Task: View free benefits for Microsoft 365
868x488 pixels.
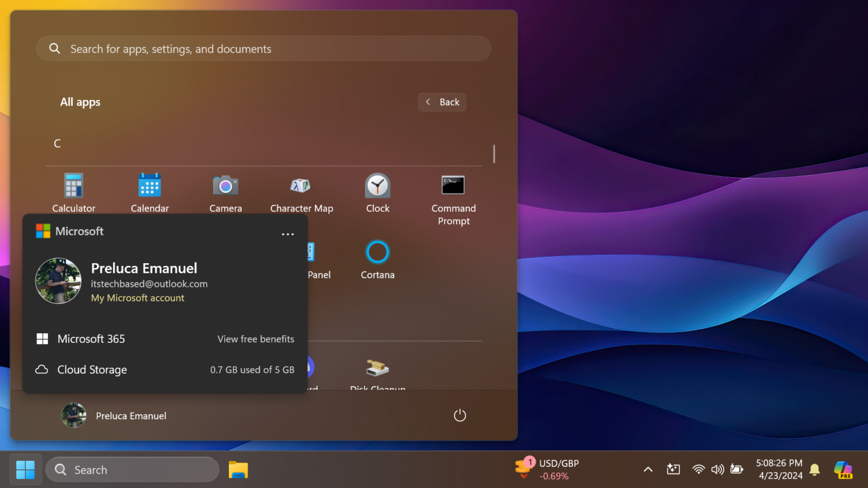Action: point(255,339)
